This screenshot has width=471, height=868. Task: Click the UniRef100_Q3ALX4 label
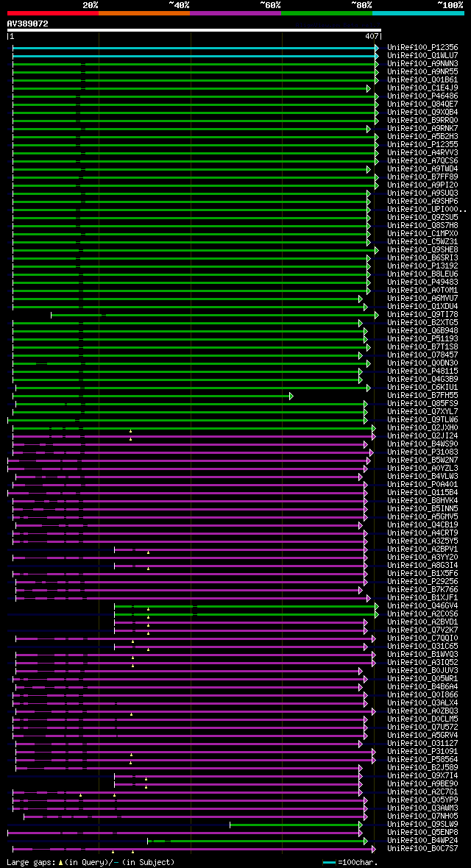[x=422, y=703]
